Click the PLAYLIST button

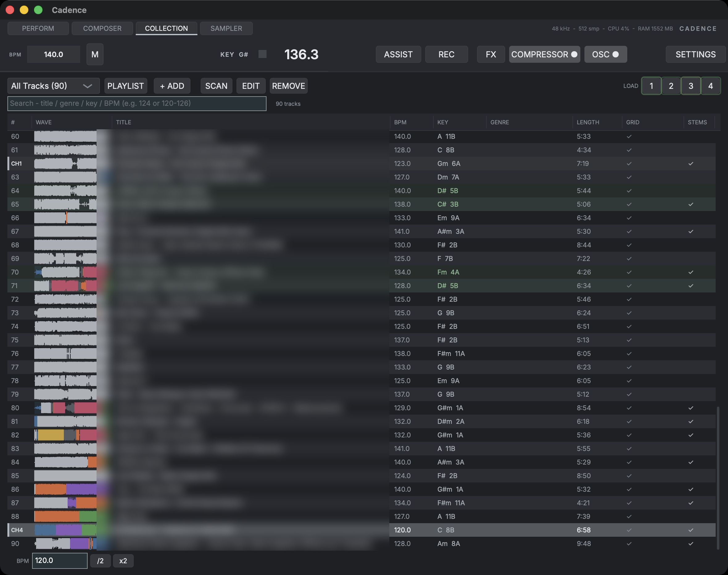(126, 86)
